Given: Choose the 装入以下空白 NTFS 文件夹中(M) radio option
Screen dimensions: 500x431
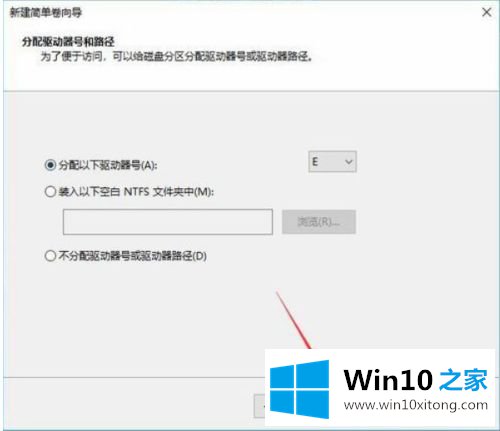Looking at the screenshot, I should 50,192.
